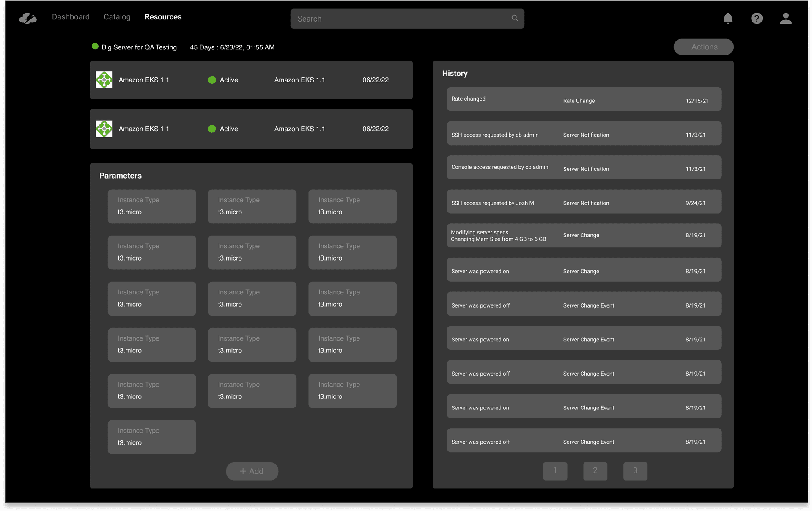This screenshot has width=812, height=511.
Task: Click the green status dot next to Big Server for QA Testing
Action: (x=95, y=47)
